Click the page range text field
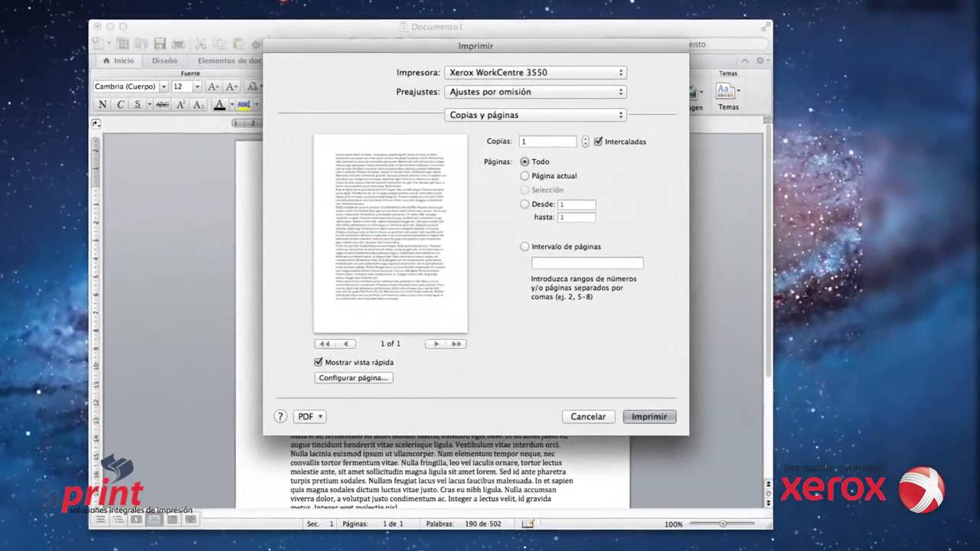 (x=587, y=262)
